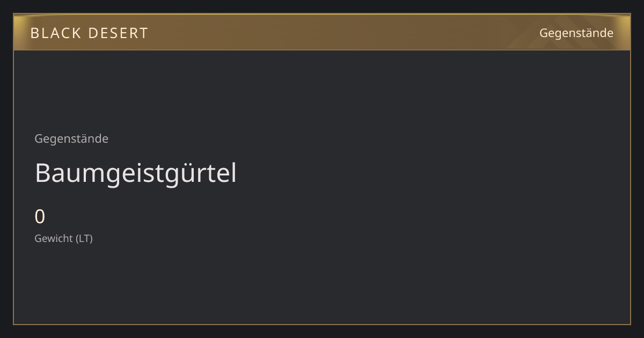Click the BLACK DESERT title in header
Screen dimensions: 644x338
(89, 33)
